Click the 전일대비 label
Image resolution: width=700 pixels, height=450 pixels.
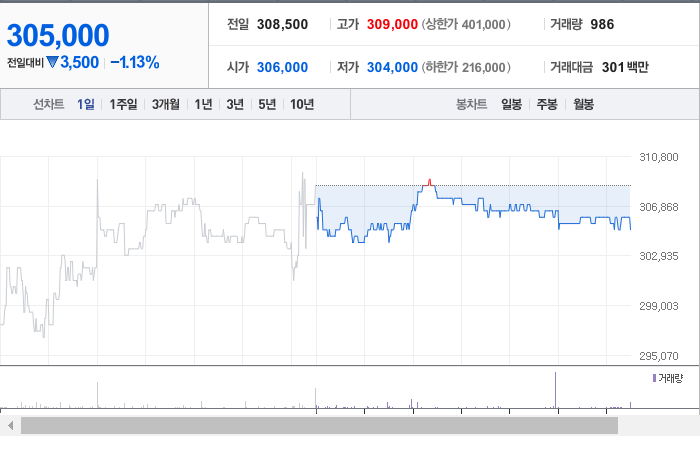25,62
